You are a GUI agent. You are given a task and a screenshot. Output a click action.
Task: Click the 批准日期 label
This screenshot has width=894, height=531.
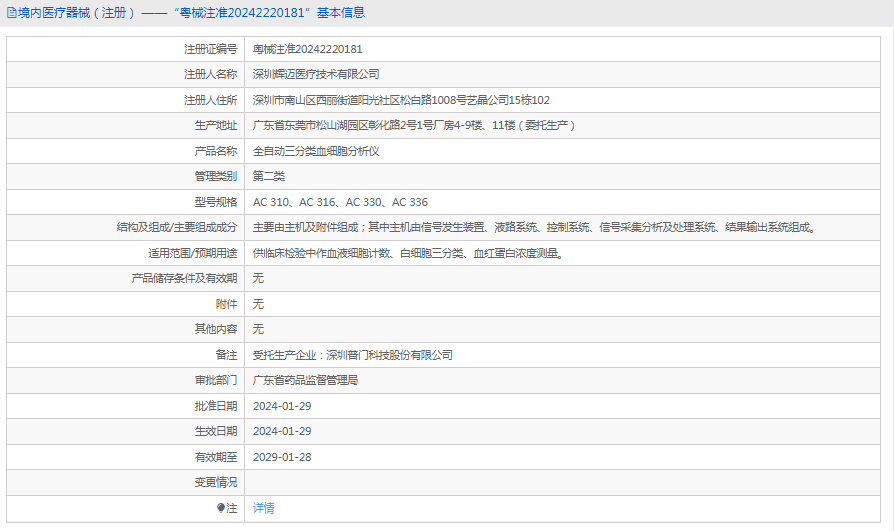pyautogui.click(x=216, y=406)
